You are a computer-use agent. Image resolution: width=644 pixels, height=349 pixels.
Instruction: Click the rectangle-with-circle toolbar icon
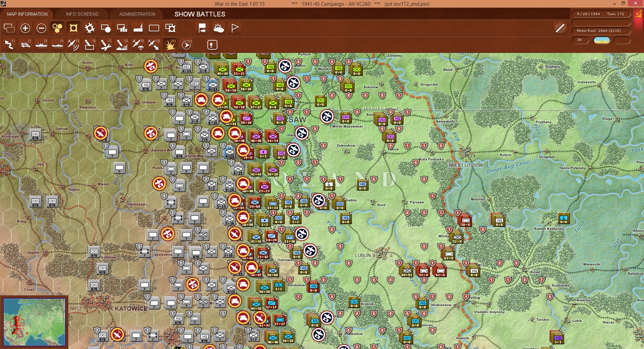coord(106,28)
